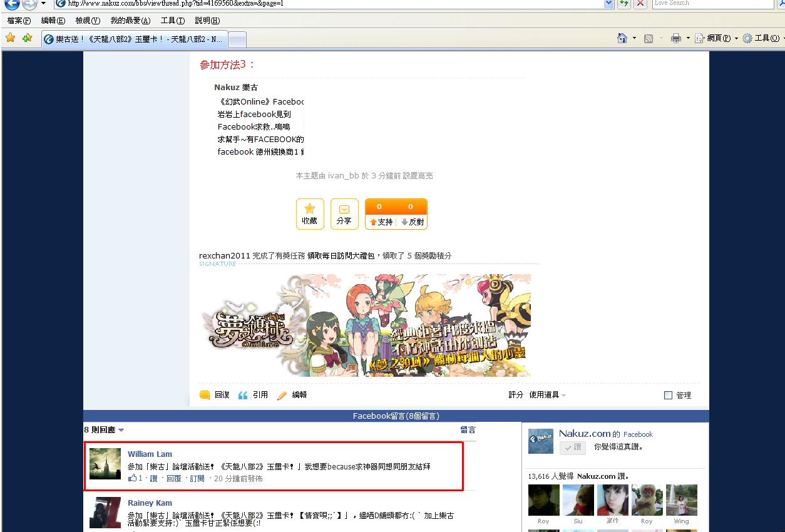The width and height of the screenshot is (785, 532).
Task: Open the 說明(H) menu
Action: coord(207,21)
